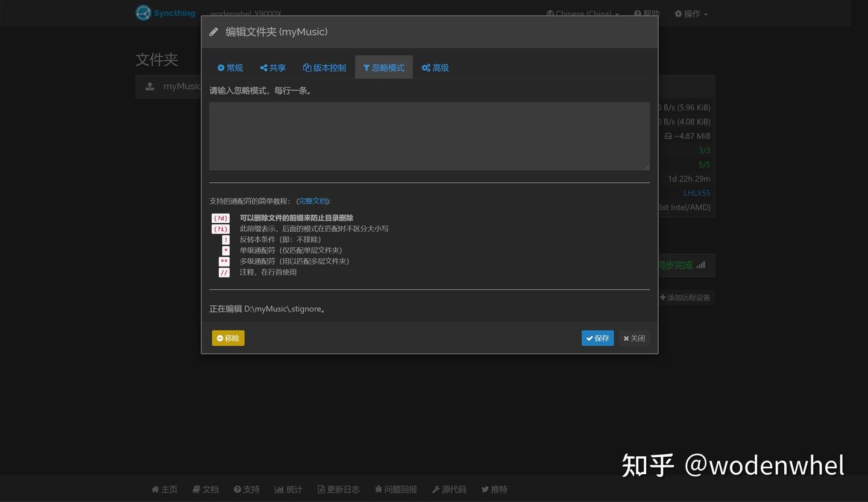This screenshot has width=868, height=502.
Task: Click the signal strength icon next to 同步完成
Action: click(700, 264)
